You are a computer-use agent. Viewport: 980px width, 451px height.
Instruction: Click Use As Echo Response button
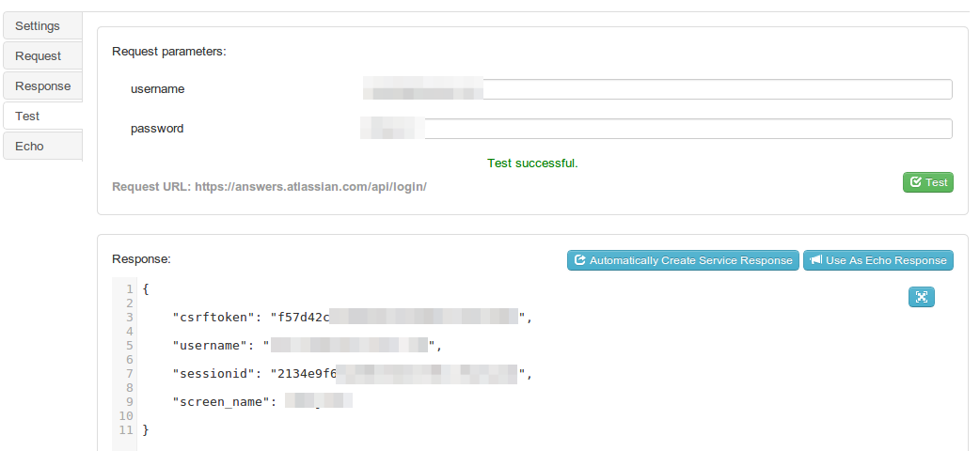pyautogui.click(x=877, y=260)
